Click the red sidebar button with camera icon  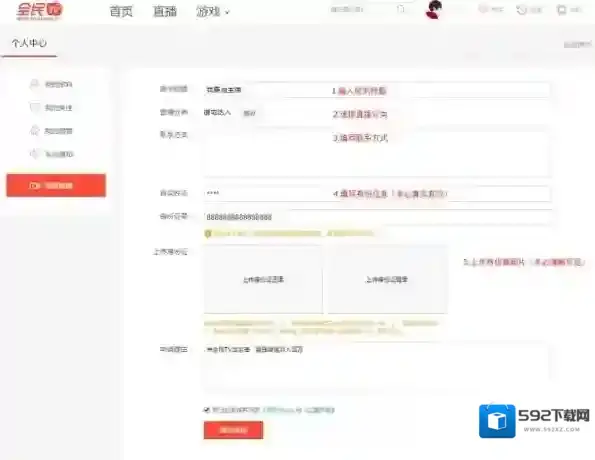(56, 186)
